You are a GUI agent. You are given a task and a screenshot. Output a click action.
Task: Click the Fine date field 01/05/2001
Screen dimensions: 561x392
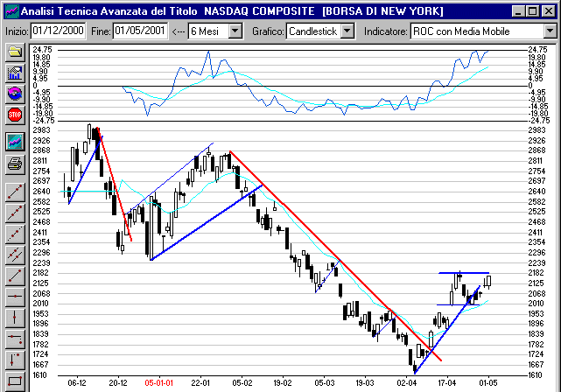[x=140, y=31]
